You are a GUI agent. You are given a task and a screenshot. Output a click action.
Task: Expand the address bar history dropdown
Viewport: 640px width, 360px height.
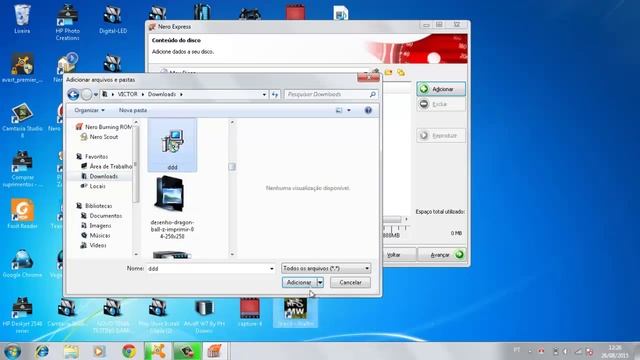click(x=264, y=94)
